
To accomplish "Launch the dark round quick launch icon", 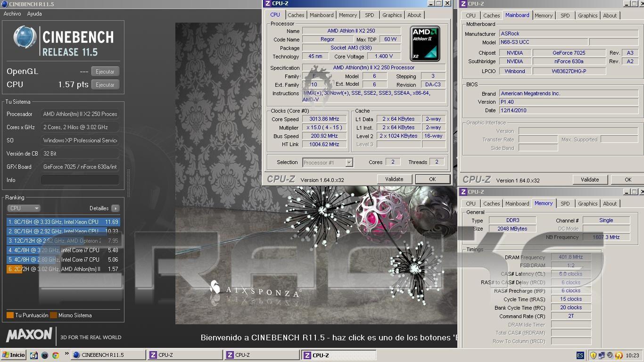I will pos(45,355).
